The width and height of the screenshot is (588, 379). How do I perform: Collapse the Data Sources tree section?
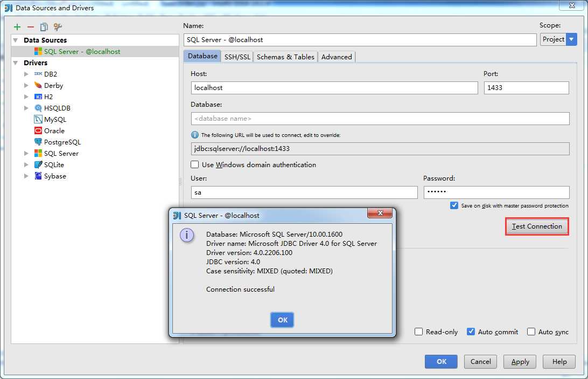(16, 40)
